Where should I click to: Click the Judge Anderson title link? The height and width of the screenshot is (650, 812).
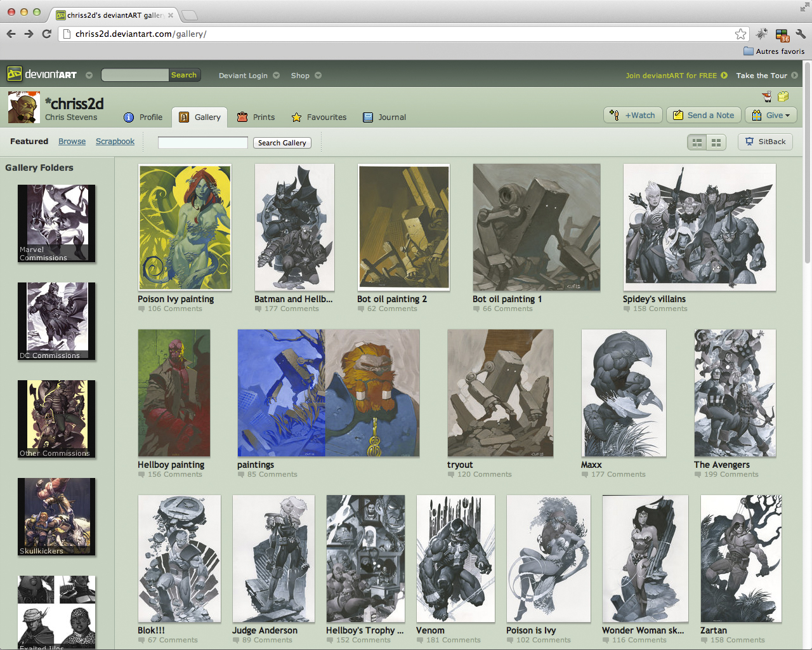tap(265, 630)
